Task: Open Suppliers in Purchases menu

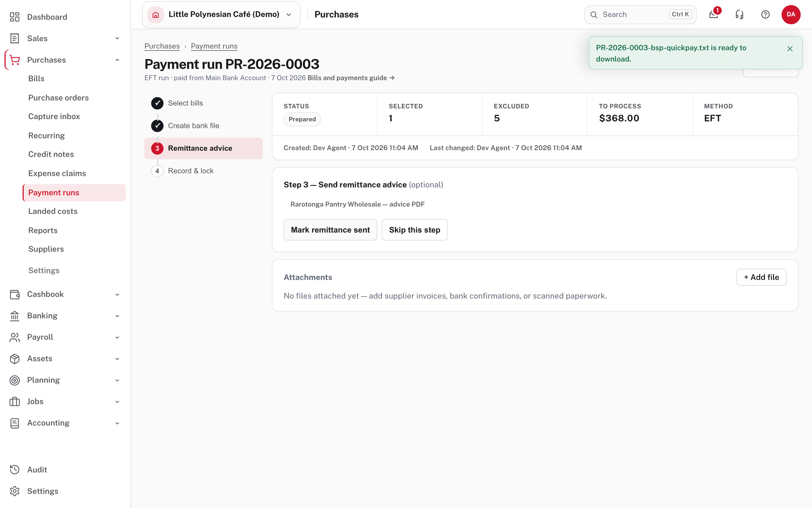Action: click(46, 249)
